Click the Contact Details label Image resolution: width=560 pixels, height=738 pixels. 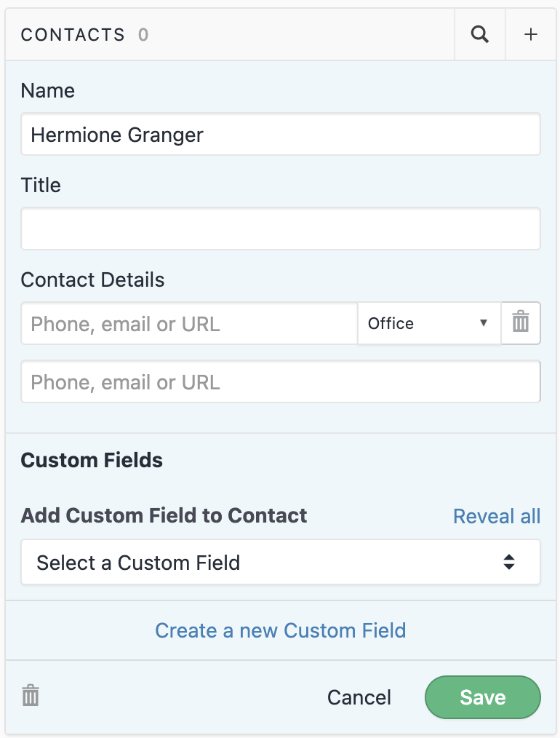click(93, 279)
